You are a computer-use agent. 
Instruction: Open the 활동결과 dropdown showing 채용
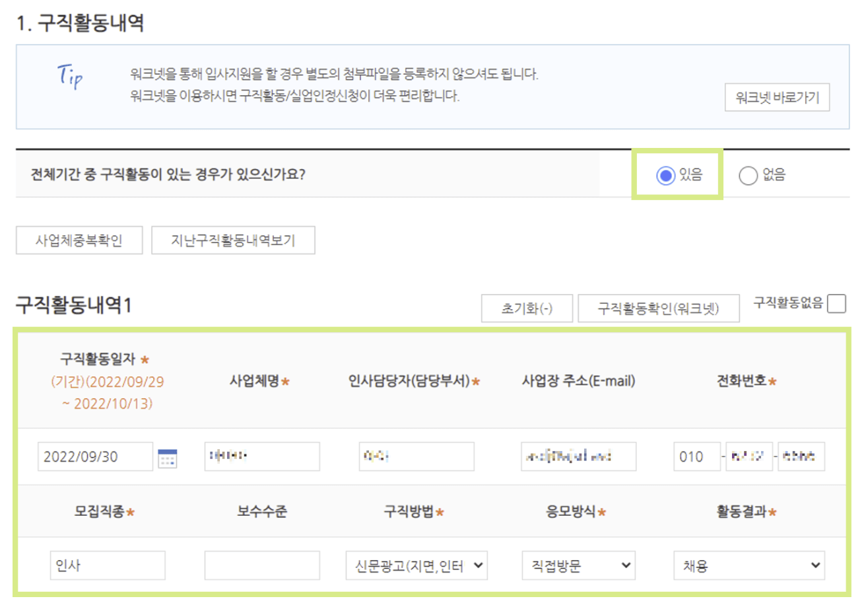(751, 565)
